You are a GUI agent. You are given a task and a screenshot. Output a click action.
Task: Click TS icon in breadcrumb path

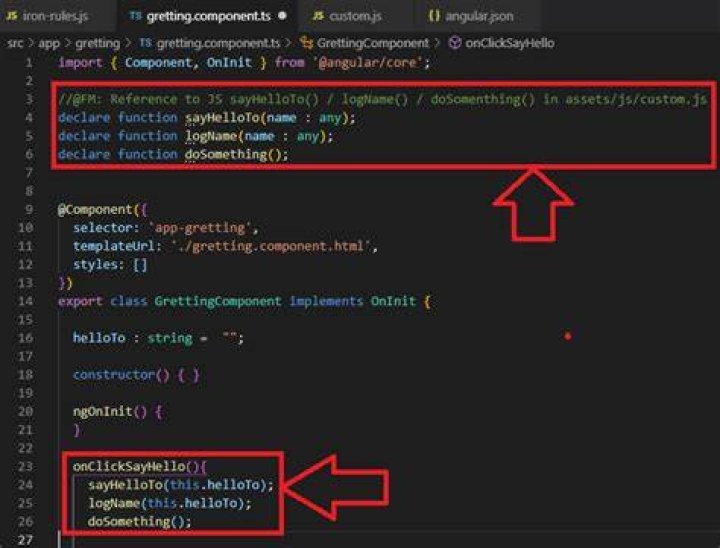pyautogui.click(x=145, y=43)
